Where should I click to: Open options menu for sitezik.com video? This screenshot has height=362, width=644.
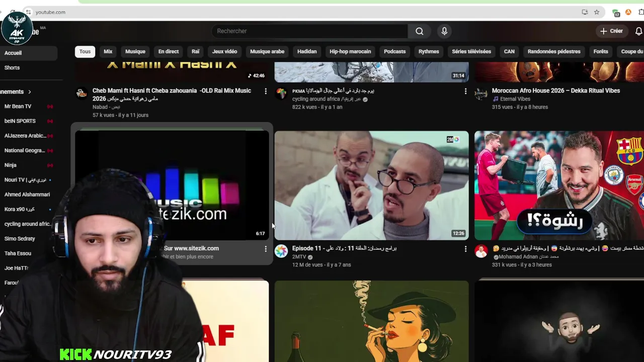point(266,248)
